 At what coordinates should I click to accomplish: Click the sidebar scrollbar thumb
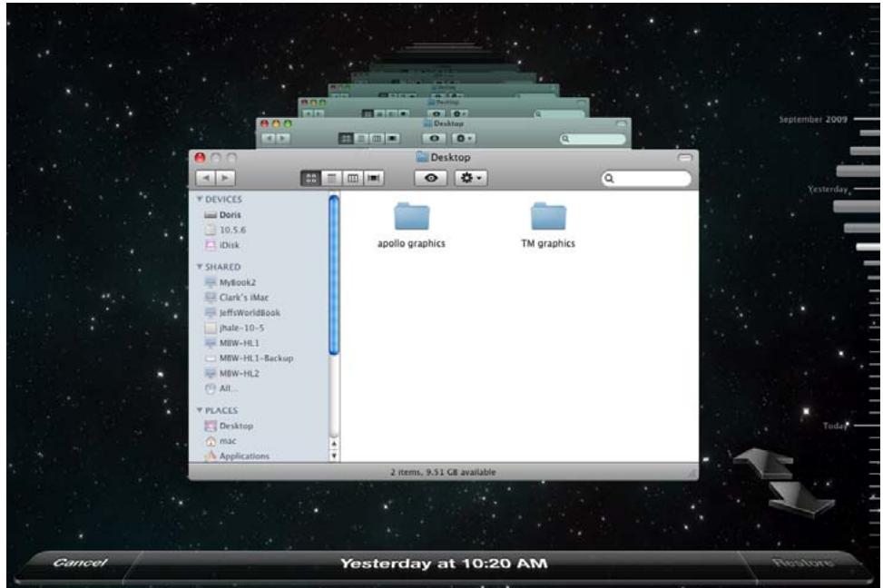click(334, 275)
